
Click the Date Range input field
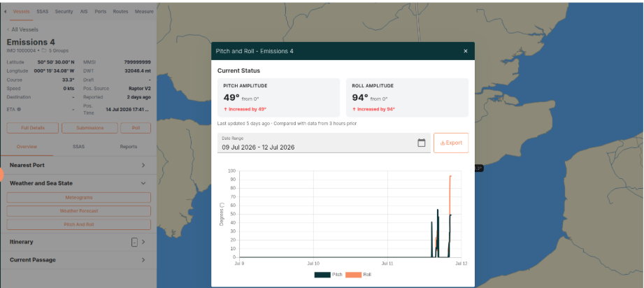(324, 143)
